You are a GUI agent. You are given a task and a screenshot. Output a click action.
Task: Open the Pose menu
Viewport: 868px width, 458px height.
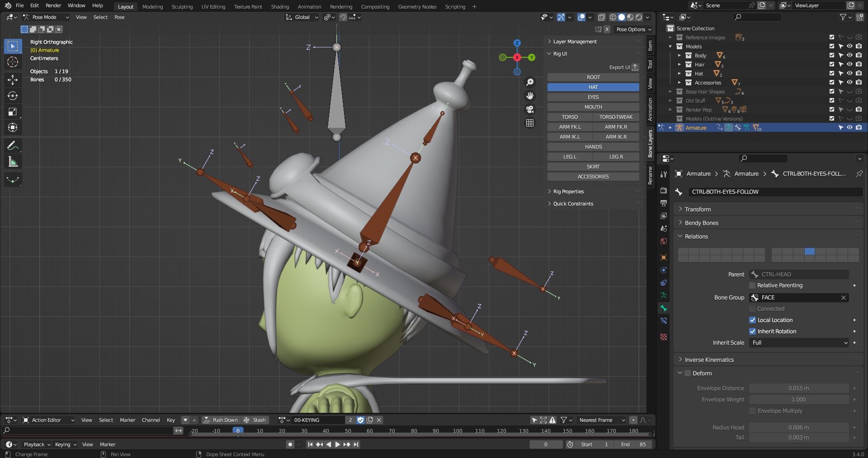[x=119, y=17]
